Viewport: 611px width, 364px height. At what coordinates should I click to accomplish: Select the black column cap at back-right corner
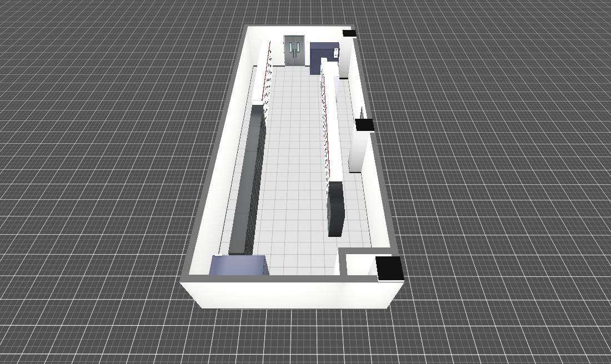pos(349,33)
